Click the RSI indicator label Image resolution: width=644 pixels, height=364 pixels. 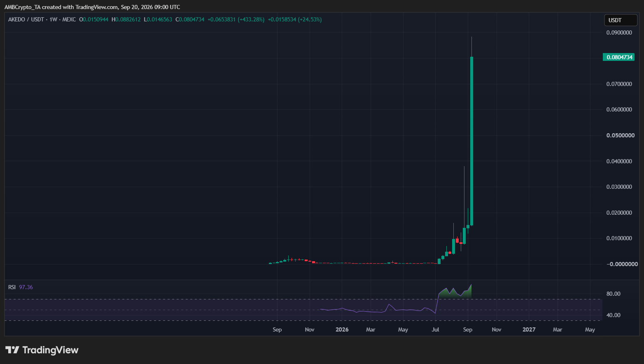[x=12, y=287]
